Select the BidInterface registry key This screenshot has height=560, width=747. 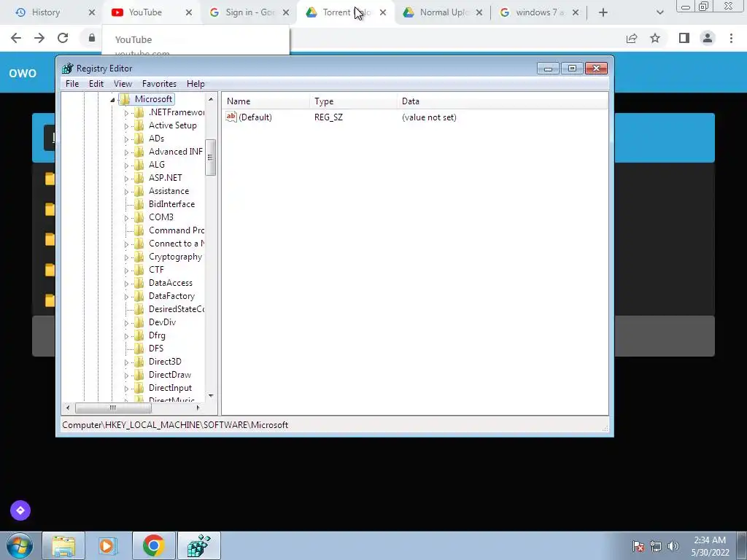pyautogui.click(x=171, y=204)
